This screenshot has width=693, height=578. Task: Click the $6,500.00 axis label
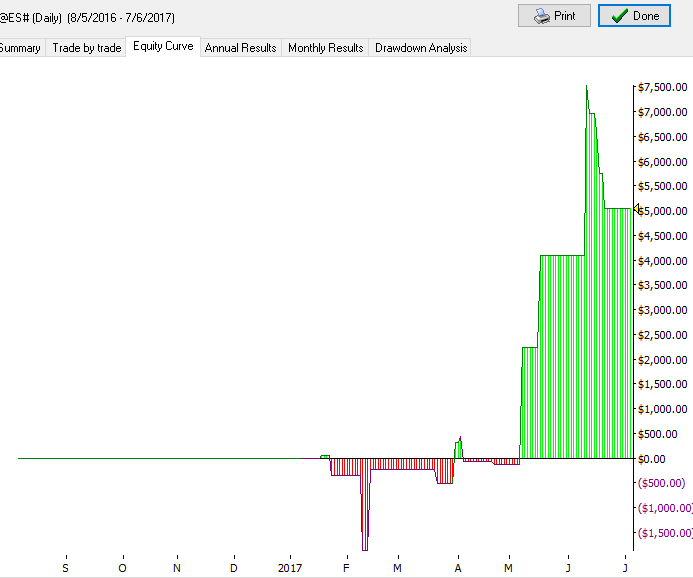click(663, 137)
